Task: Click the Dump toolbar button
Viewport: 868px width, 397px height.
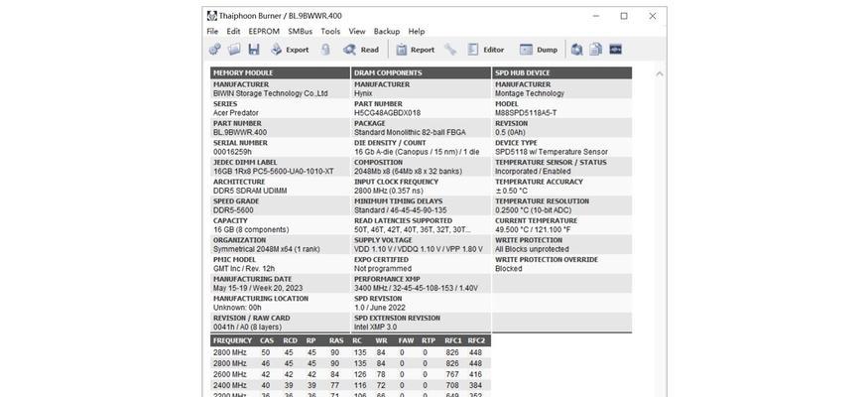Action: coord(539,50)
